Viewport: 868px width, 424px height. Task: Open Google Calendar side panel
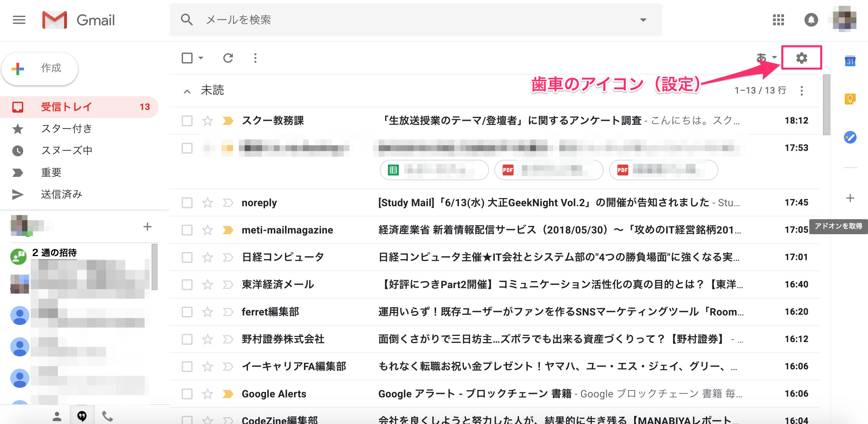(x=850, y=61)
